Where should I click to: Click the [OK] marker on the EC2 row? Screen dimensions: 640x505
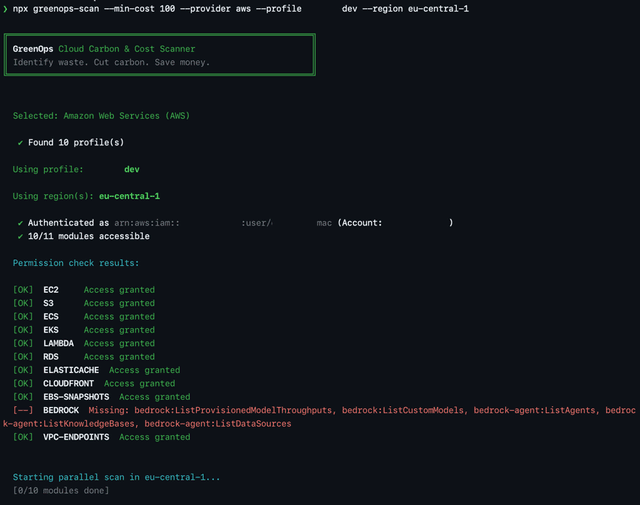click(23, 290)
